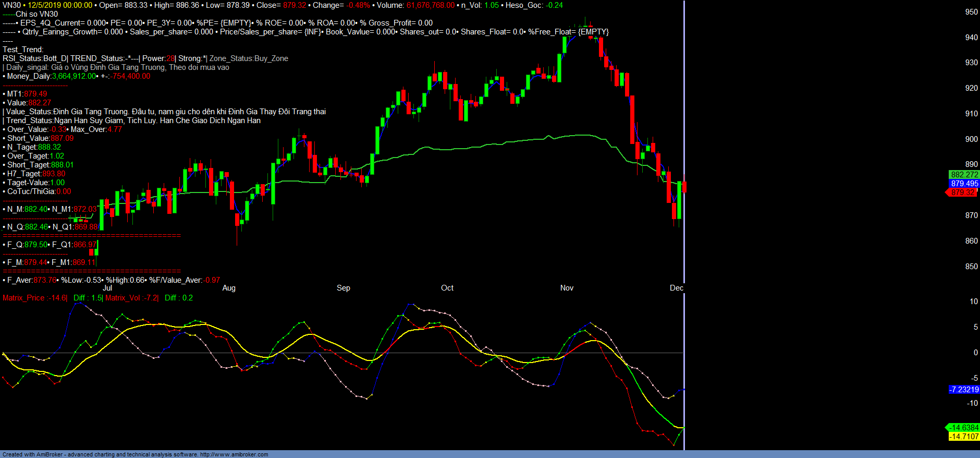This screenshot has width=980, height=458.
Task: Click the green 882.272 price tag
Action: point(964,175)
